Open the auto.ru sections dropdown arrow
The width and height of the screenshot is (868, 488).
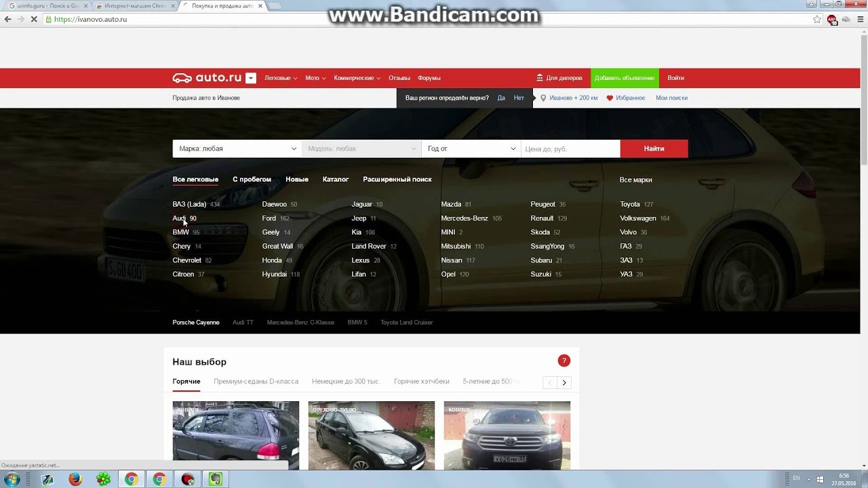tap(251, 78)
